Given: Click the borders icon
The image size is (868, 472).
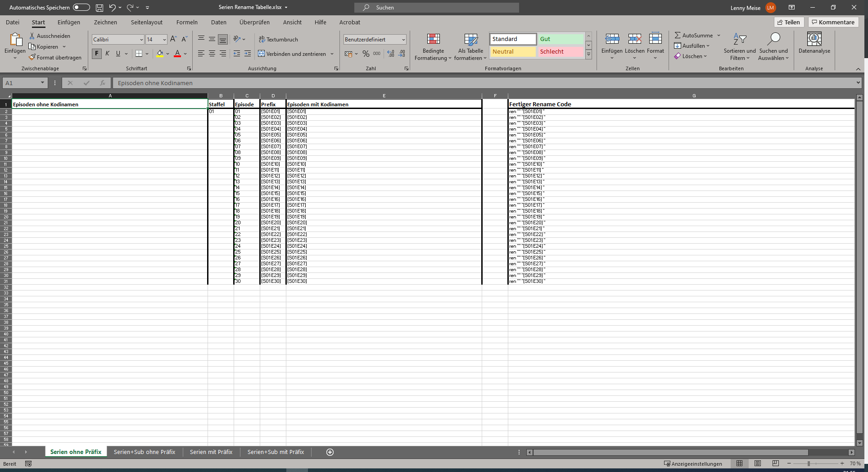Looking at the screenshot, I should pos(139,54).
